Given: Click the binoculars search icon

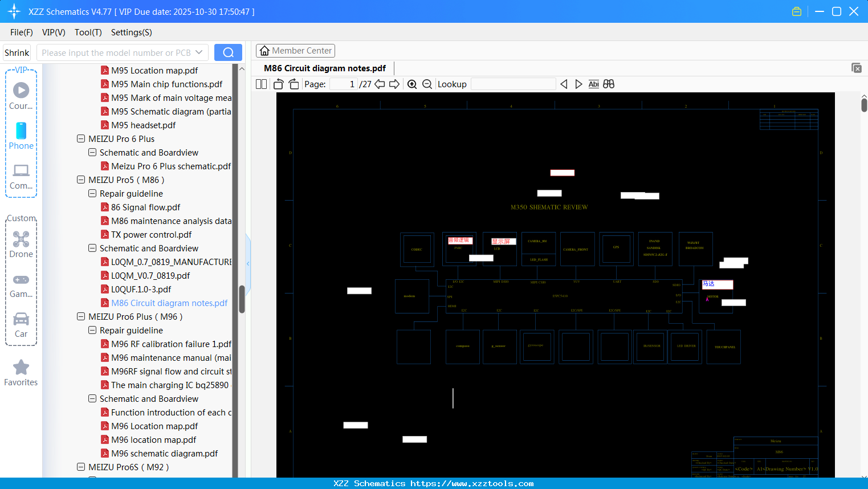Looking at the screenshot, I should (609, 84).
